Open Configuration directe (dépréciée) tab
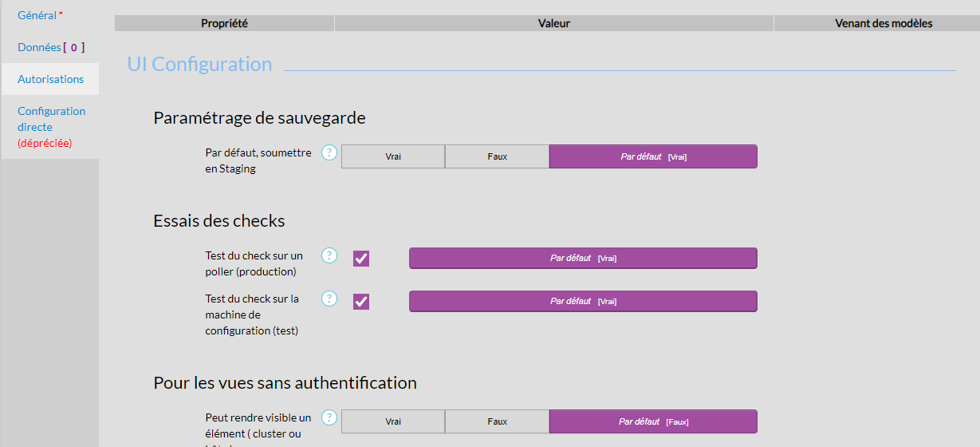 coord(51,127)
